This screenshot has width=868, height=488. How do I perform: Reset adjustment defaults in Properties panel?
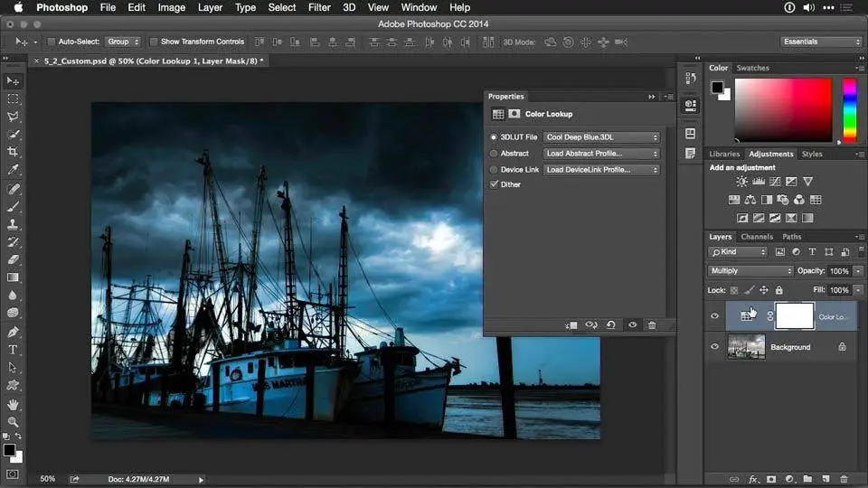pos(611,325)
